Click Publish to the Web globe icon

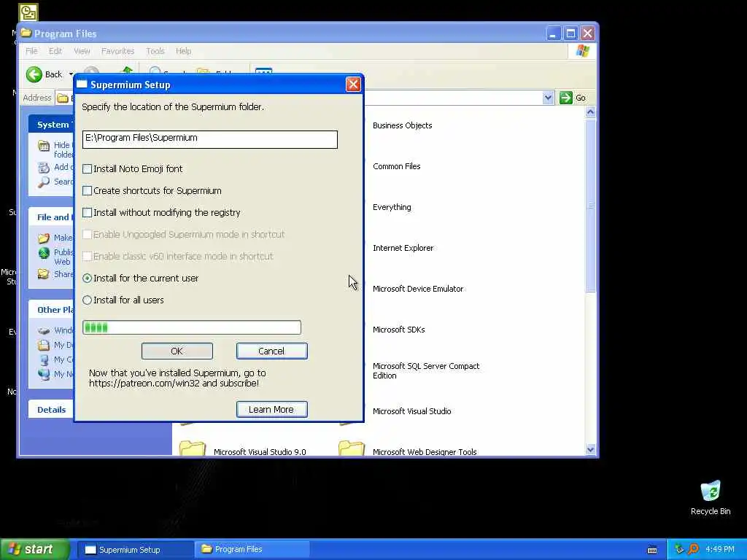click(x=44, y=253)
